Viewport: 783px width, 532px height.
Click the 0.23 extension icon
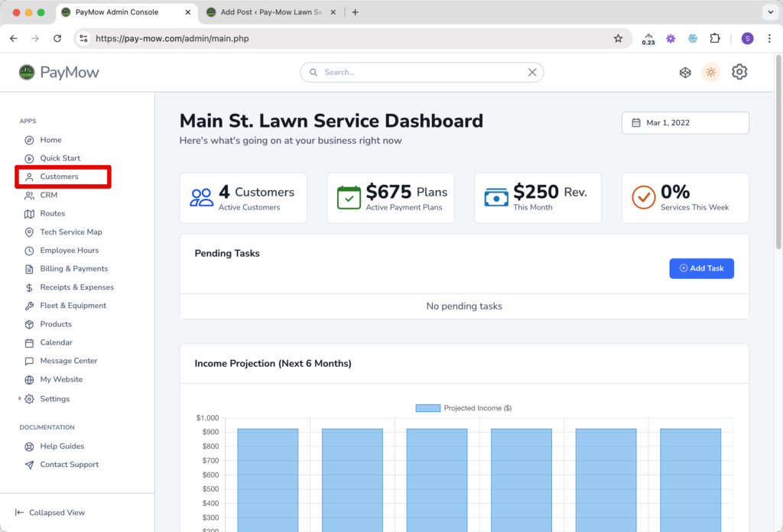648,39
